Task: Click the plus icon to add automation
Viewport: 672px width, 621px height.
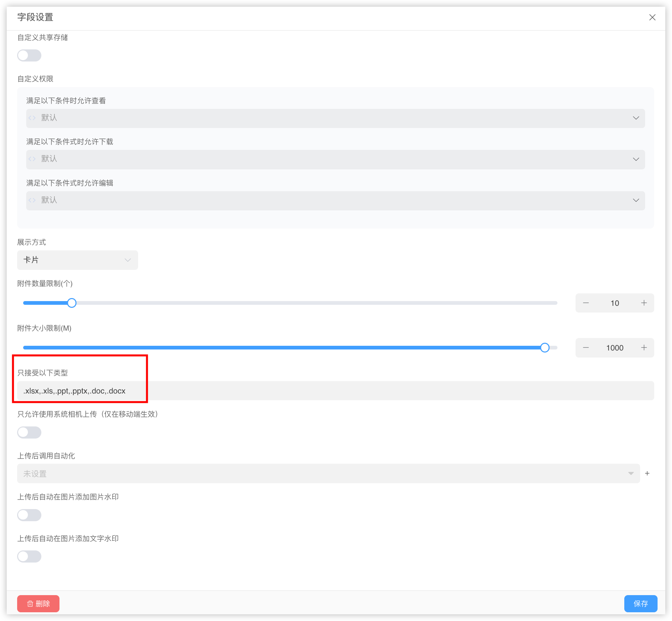Action: [647, 473]
